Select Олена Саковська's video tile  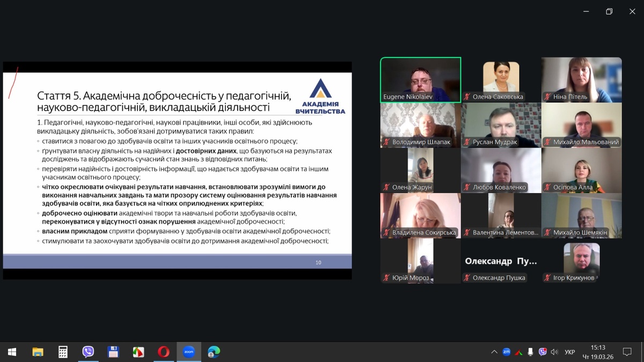coord(501,79)
